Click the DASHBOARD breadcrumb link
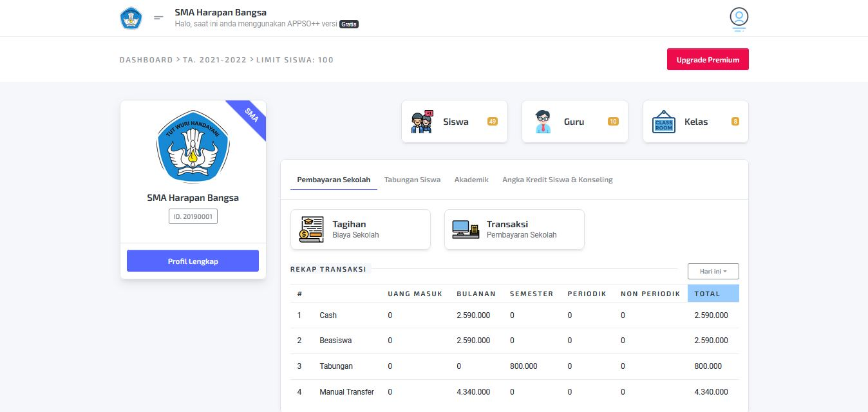The image size is (868, 412). (x=146, y=60)
